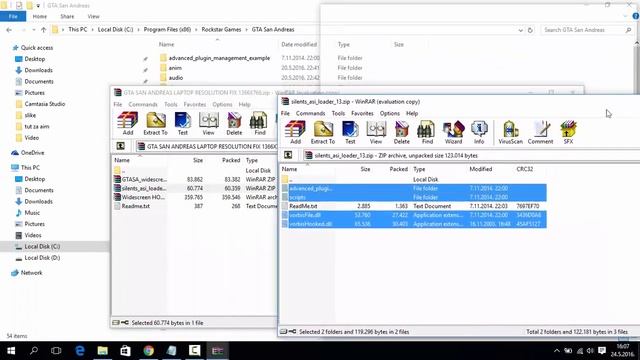Go up one level in GTA Laptop Resolution Fix window
The width and height of the screenshot is (640, 360).
click(120, 146)
